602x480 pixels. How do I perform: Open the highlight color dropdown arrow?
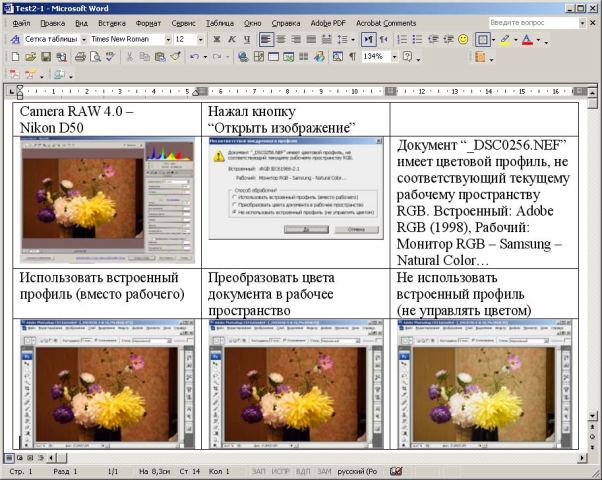coord(516,40)
